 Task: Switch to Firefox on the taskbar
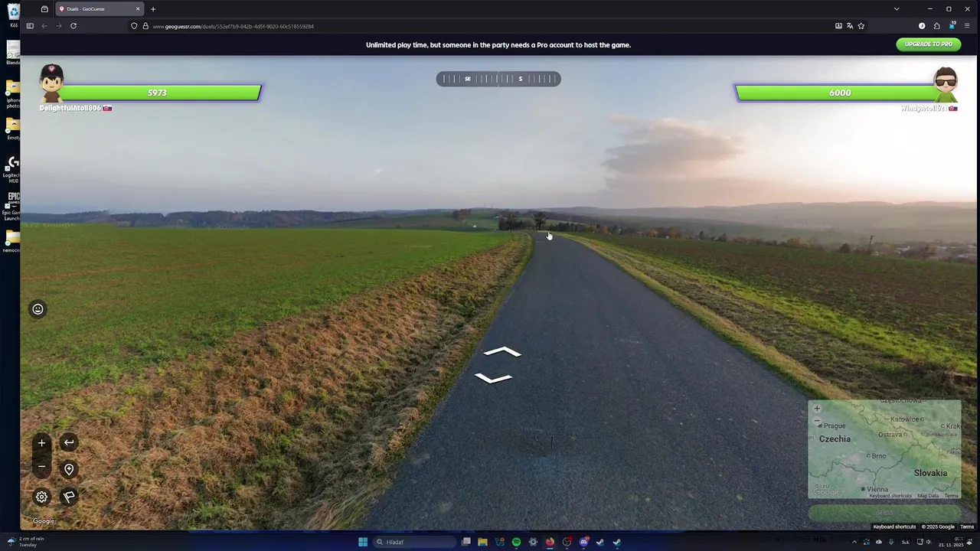(x=550, y=542)
